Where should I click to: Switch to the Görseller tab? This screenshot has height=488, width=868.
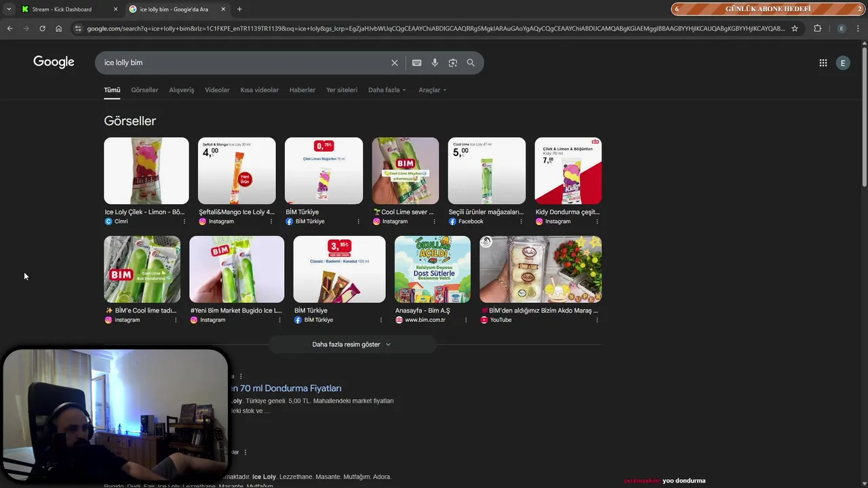[x=144, y=89]
